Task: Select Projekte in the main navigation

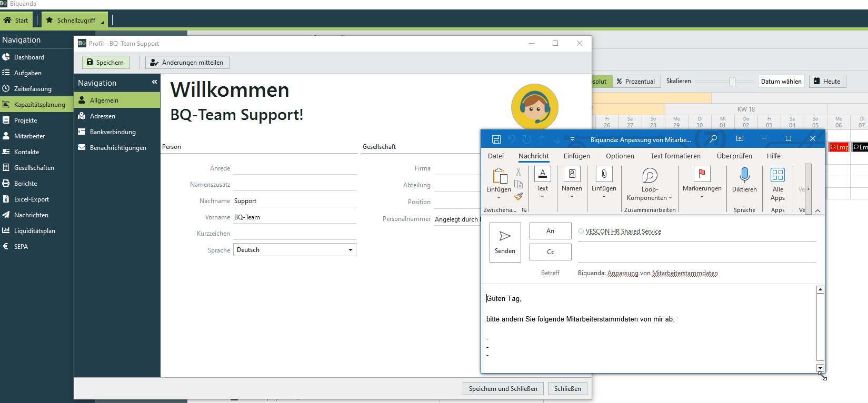Action: pos(25,120)
